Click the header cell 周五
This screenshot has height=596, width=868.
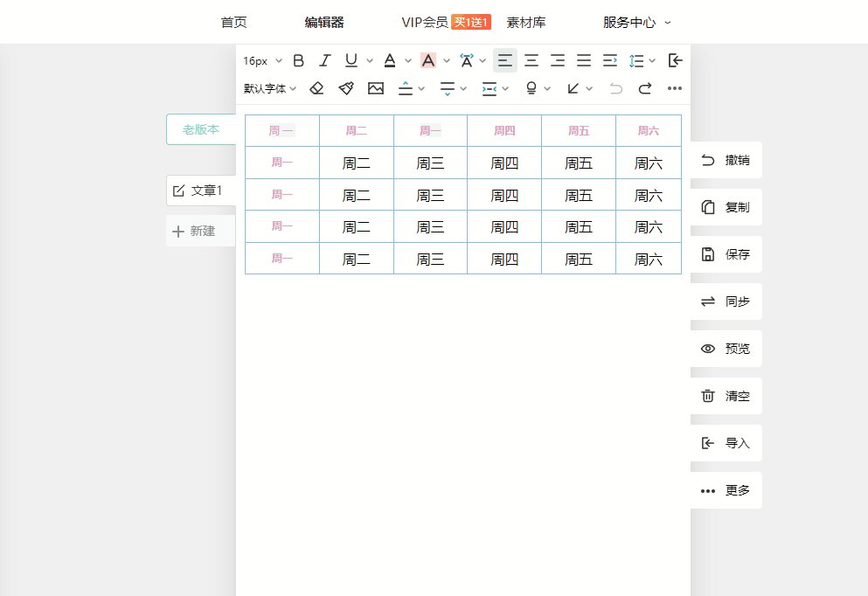579,130
